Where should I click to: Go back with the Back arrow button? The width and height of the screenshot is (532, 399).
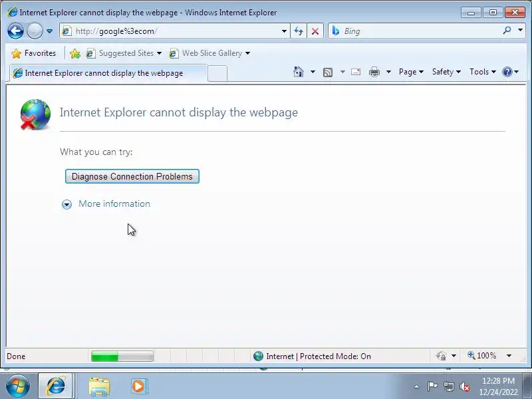point(15,31)
